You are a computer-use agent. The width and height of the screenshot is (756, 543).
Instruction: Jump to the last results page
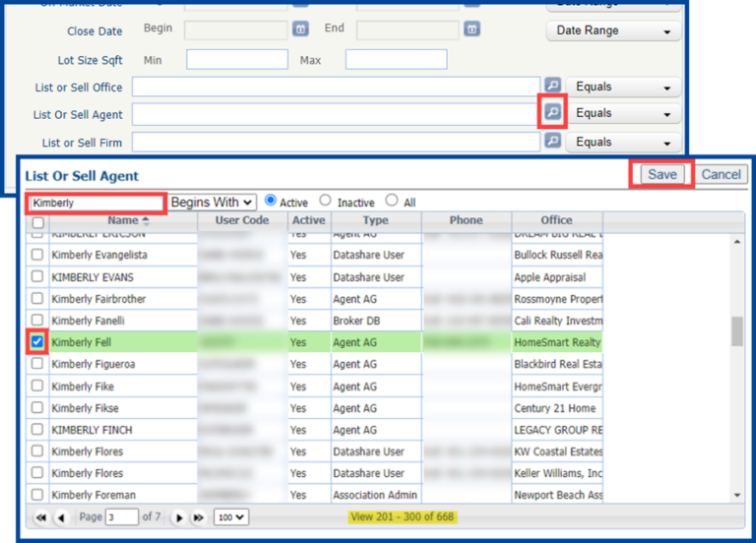198,517
